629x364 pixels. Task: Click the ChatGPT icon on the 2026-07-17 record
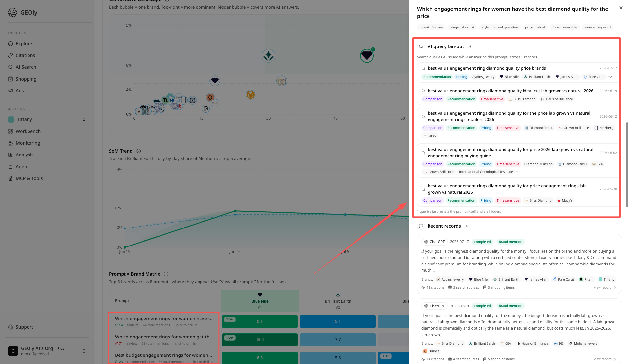[x=426, y=242]
